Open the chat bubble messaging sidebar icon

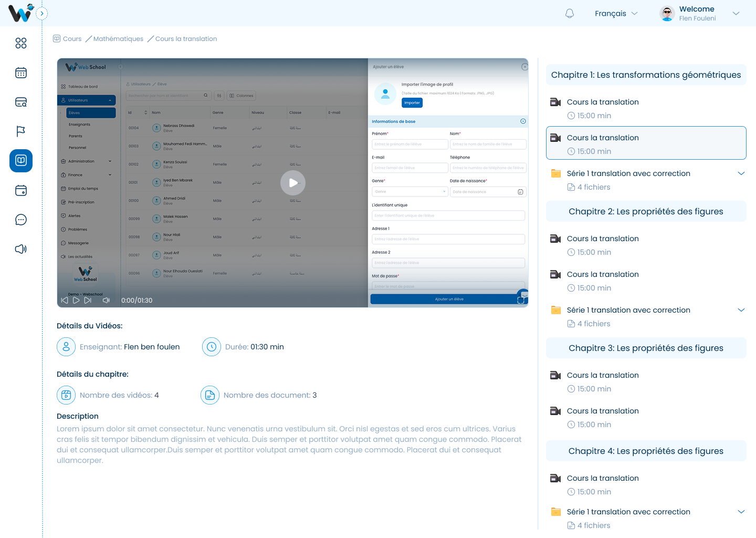[21, 220]
